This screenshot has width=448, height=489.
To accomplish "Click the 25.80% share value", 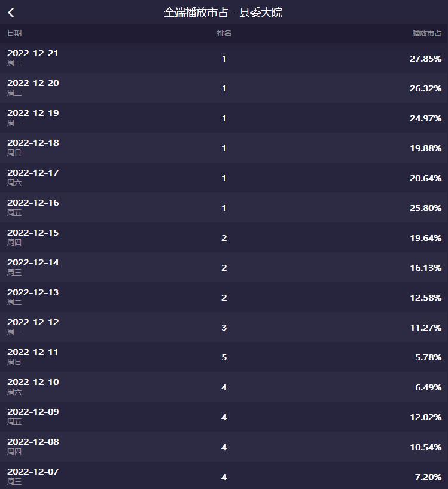I will click(425, 208).
